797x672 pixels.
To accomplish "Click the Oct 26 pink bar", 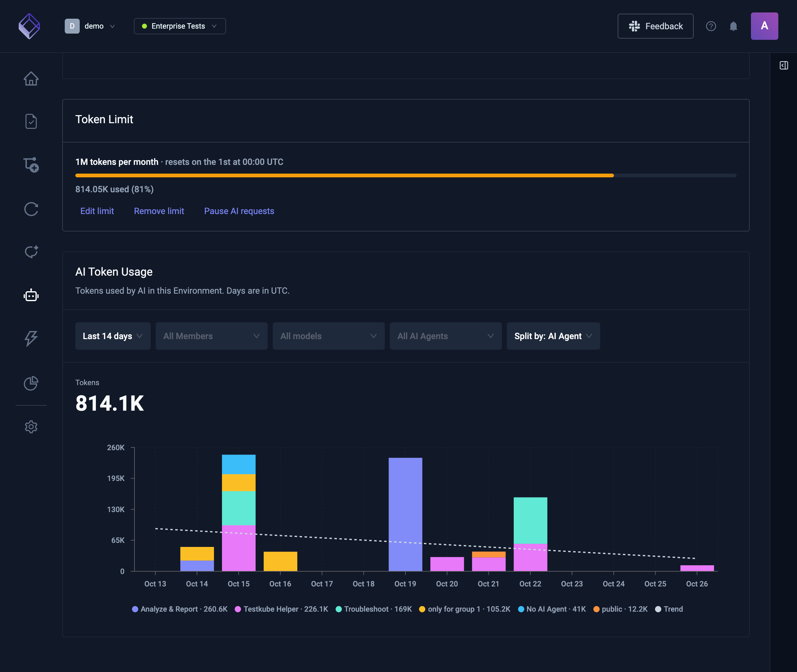I will (697, 568).
